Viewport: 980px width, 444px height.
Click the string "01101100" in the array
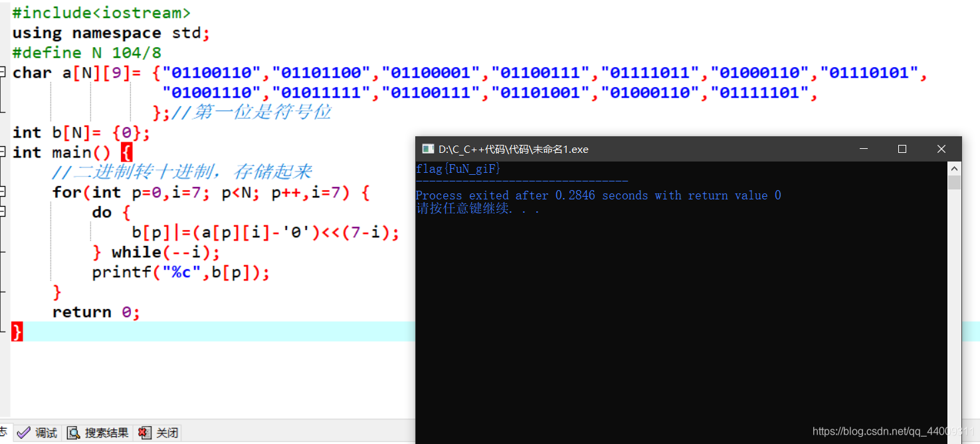click(321, 72)
